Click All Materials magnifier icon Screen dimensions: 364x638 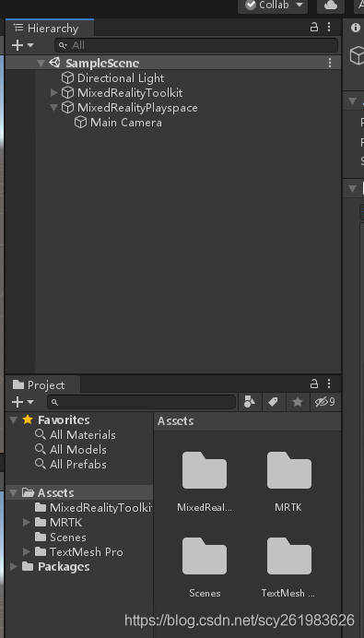click(41, 434)
